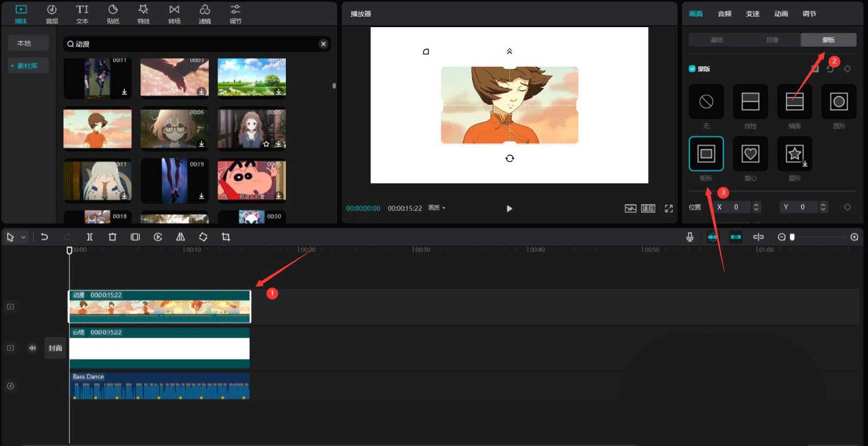Open the 画质 quality dropdown

(x=436, y=208)
